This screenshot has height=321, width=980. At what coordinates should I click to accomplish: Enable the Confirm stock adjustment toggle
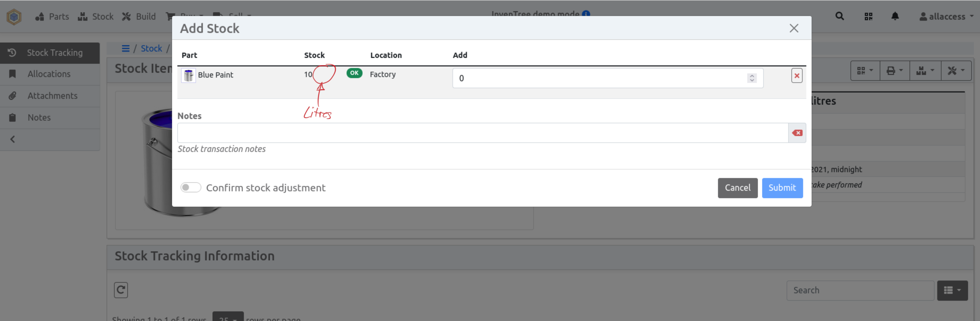(191, 187)
